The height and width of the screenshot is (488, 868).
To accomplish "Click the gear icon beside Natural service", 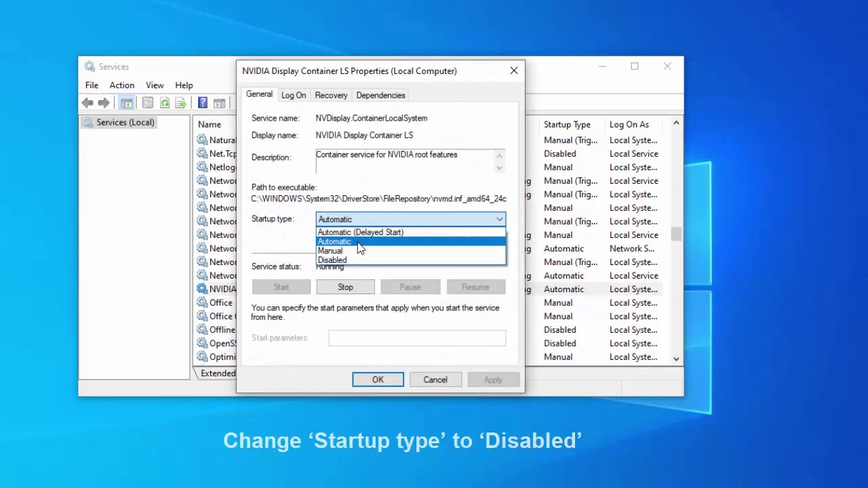I will coord(202,140).
